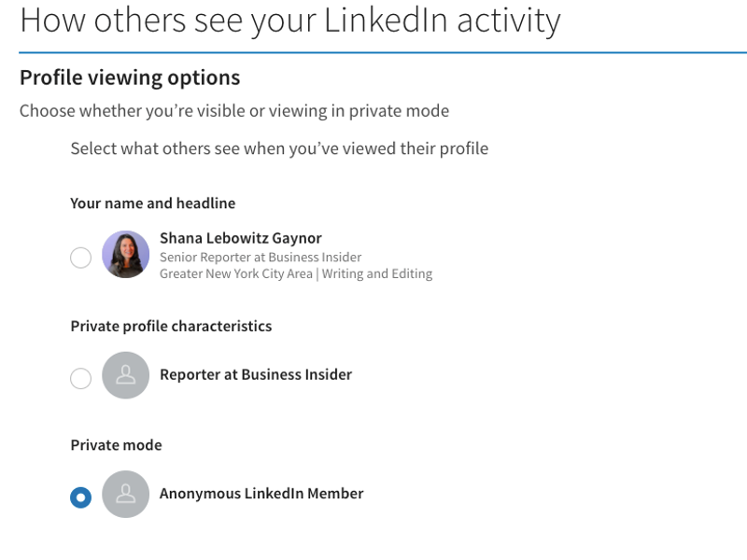Click the Profile viewing options heading

(x=130, y=77)
